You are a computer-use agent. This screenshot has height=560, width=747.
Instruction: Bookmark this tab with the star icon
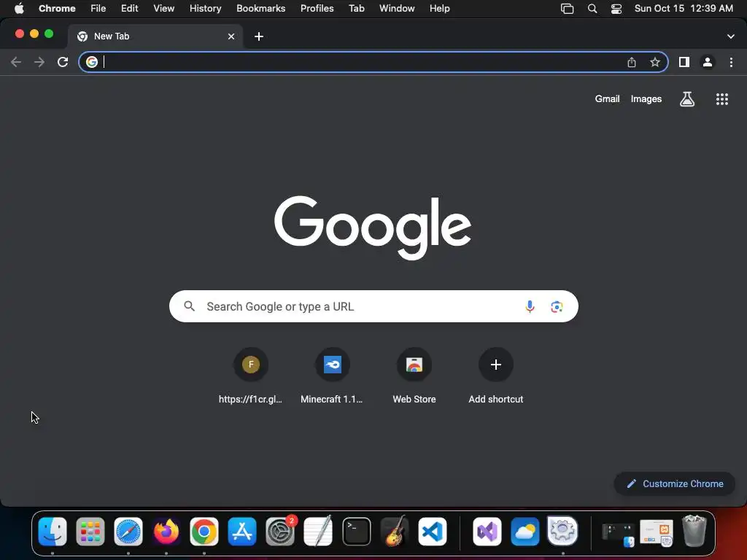(655, 62)
